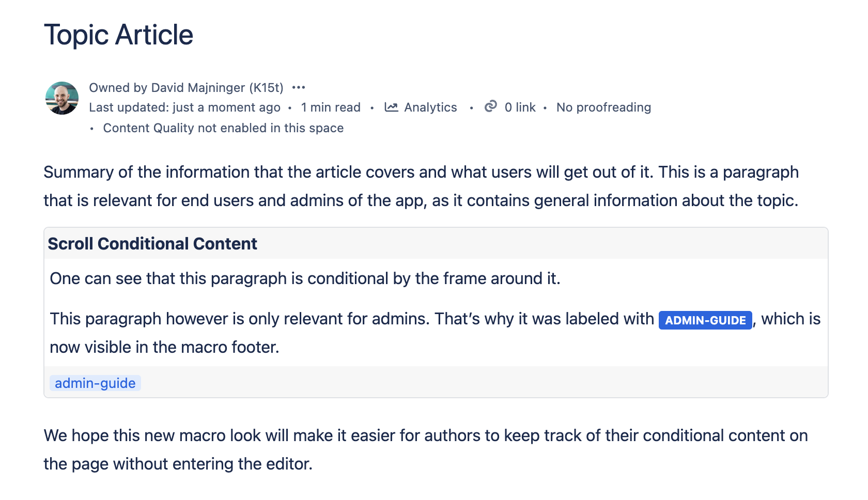Viewport: 868px width, 500px height.
Task: Click the "1 min read" label
Action: [x=331, y=107]
